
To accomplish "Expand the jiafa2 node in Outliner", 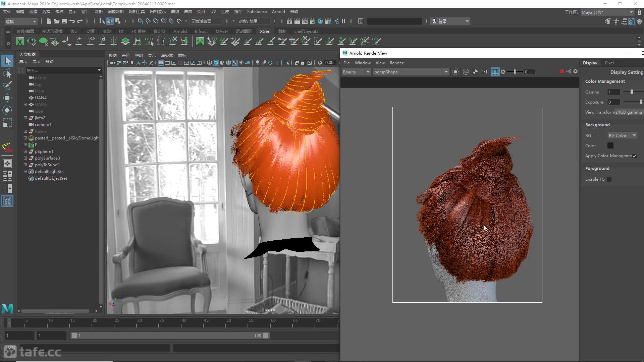I will tap(25, 118).
